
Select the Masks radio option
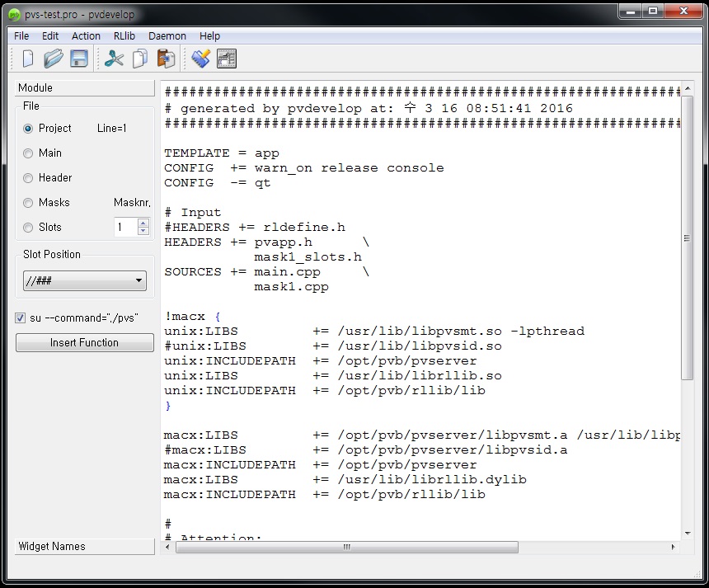tap(30, 202)
